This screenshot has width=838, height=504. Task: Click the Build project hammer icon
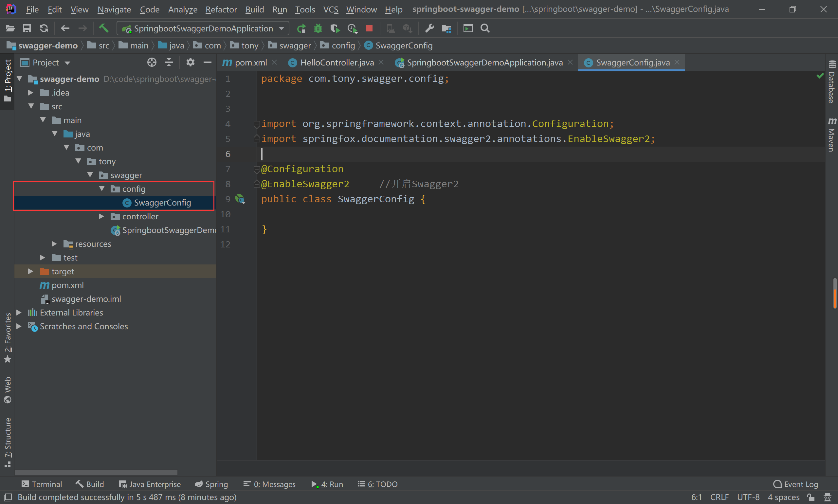click(103, 28)
